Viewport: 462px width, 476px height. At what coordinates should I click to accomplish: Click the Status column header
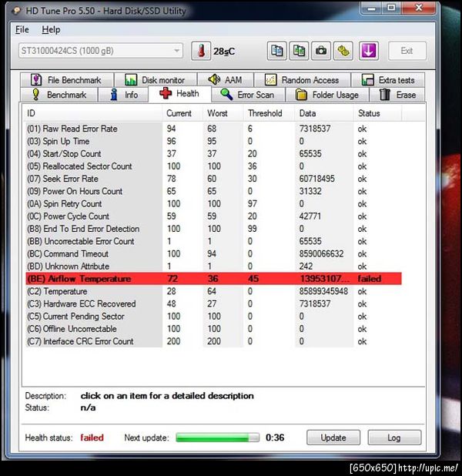pyautogui.click(x=377, y=113)
